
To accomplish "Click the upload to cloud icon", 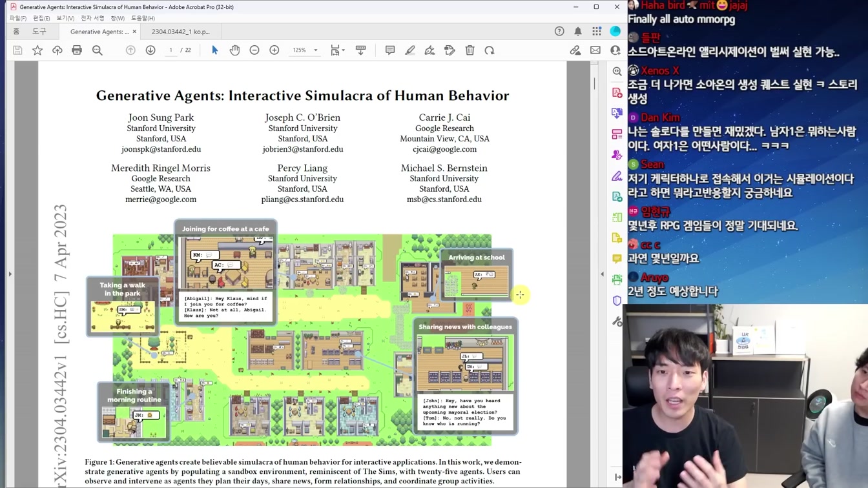I will pos(57,50).
